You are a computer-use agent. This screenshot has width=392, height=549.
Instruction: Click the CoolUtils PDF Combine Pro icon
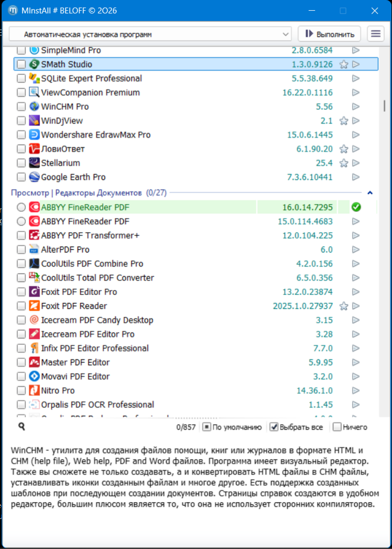click(34, 264)
